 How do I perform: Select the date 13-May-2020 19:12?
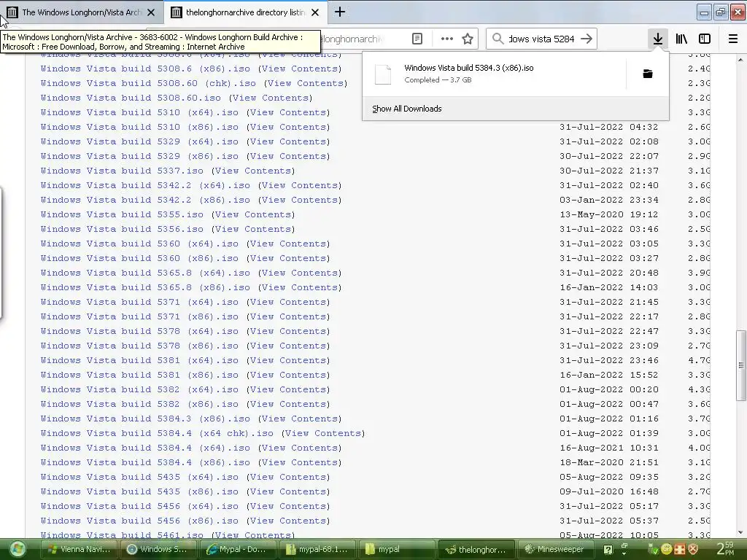609,214
